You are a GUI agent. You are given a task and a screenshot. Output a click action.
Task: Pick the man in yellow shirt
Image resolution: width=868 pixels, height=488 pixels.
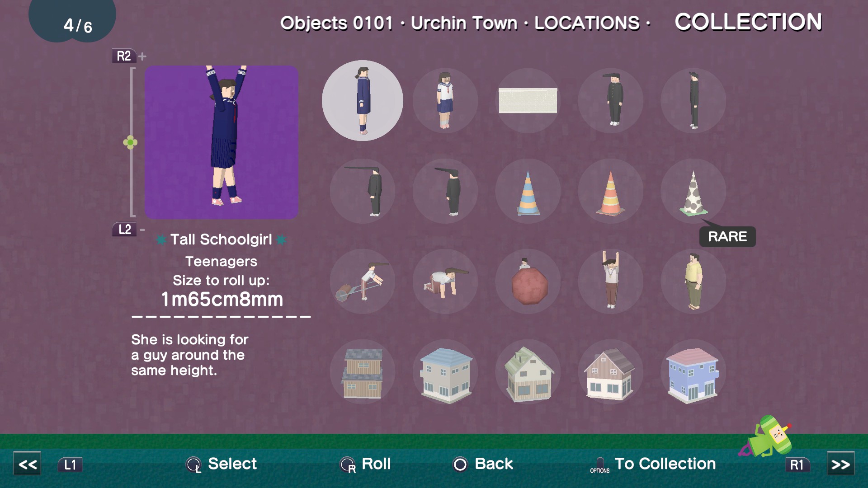point(693,281)
